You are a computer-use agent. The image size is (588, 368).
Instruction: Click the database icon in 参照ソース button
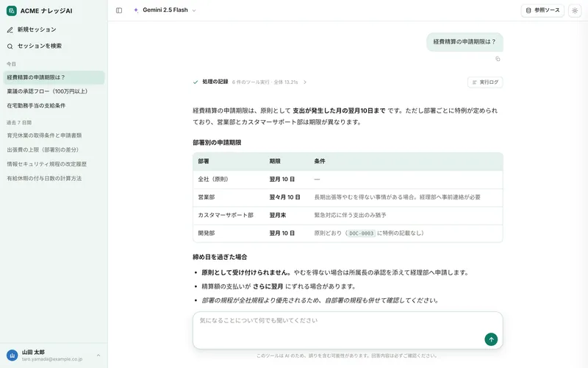528,10
